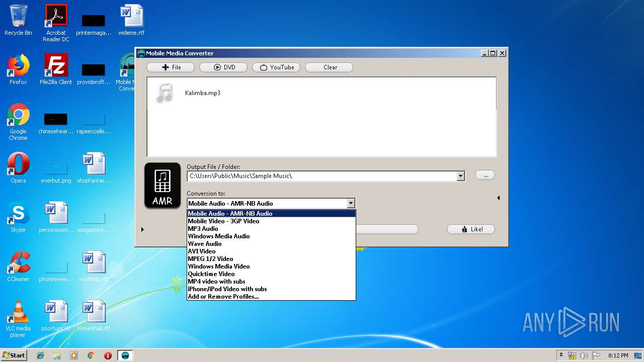Screen dimensions: 644x362
Task: Open the output folder path dropdown arrow
Action: (460, 176)
